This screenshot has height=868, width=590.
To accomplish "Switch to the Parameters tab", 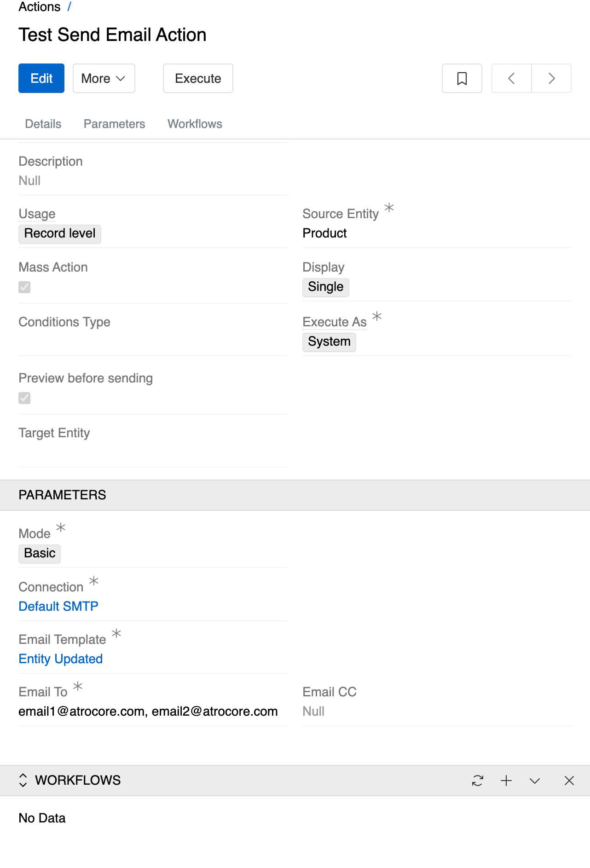I will pos(114,123).
